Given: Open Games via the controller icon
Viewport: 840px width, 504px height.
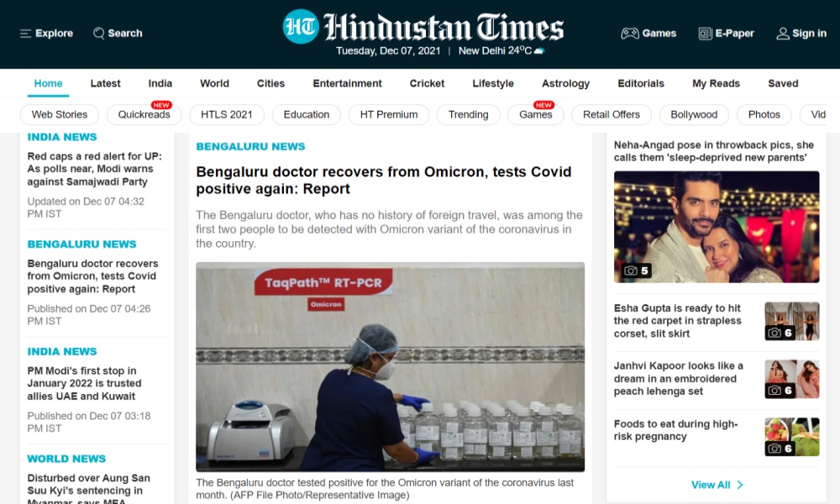Looking at the screenshot, I should (629, 34).
